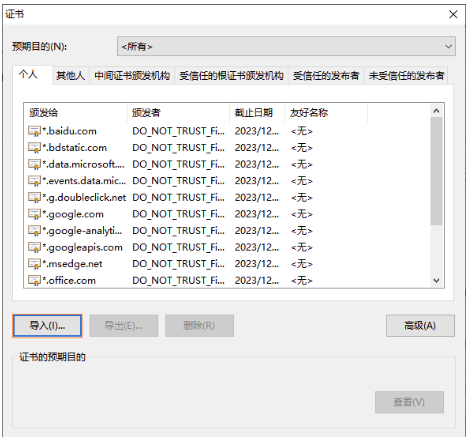This screenshot has height=437, width=468.
Task: Select the *.googleapis.com certificate name
Action: click(x=82, y=247)
